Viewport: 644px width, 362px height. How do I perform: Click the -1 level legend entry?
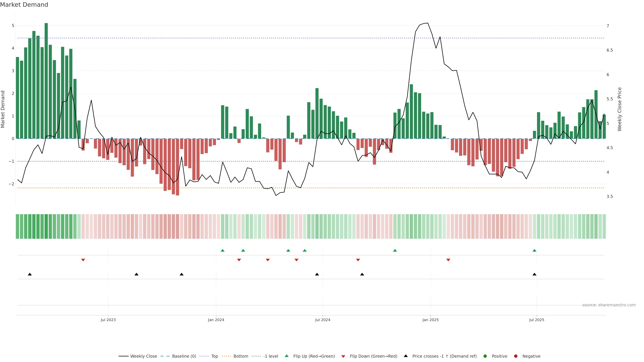coord(271,356)
